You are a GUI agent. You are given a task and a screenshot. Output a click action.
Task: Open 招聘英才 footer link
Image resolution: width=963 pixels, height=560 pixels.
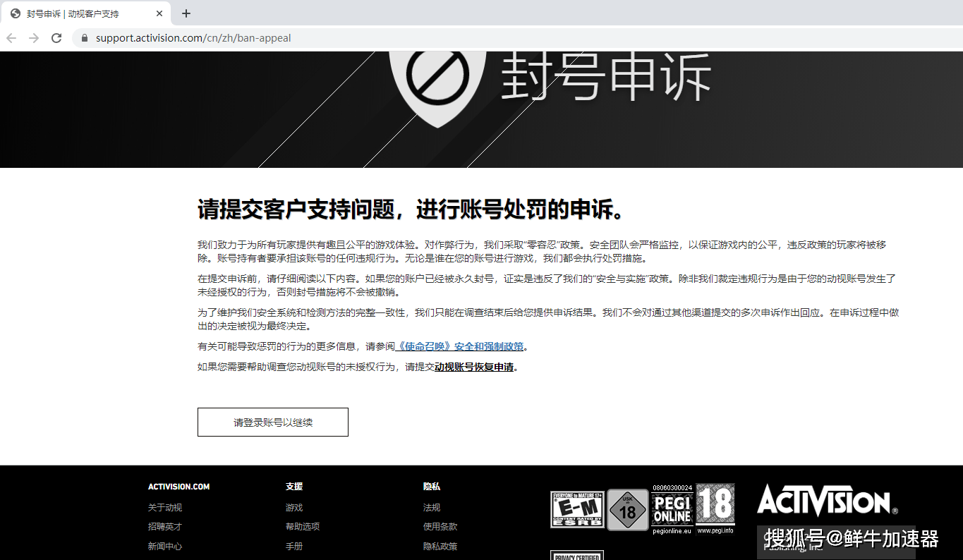pos(165,526)
